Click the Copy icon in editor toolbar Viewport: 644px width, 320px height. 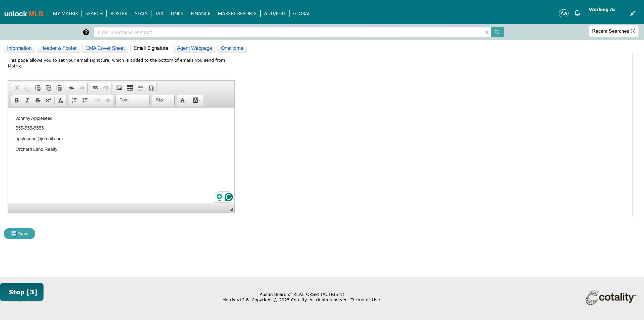pos(27,88)
